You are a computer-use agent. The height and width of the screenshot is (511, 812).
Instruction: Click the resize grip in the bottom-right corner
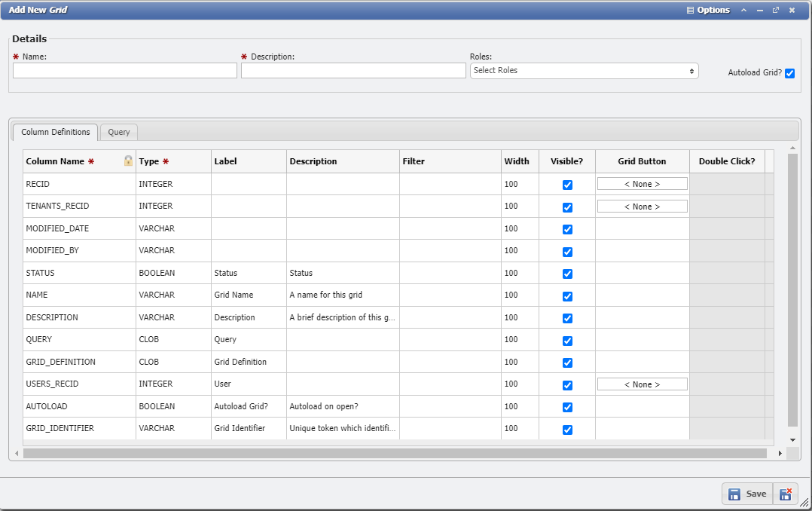(x=804, y=503)
